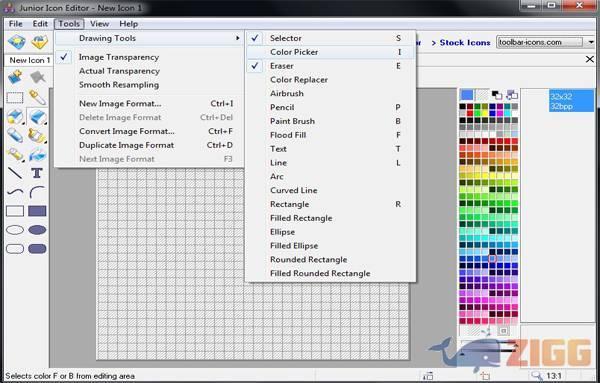Select the Text tool icon
The image size is (600, 383).
pos(37,173)
